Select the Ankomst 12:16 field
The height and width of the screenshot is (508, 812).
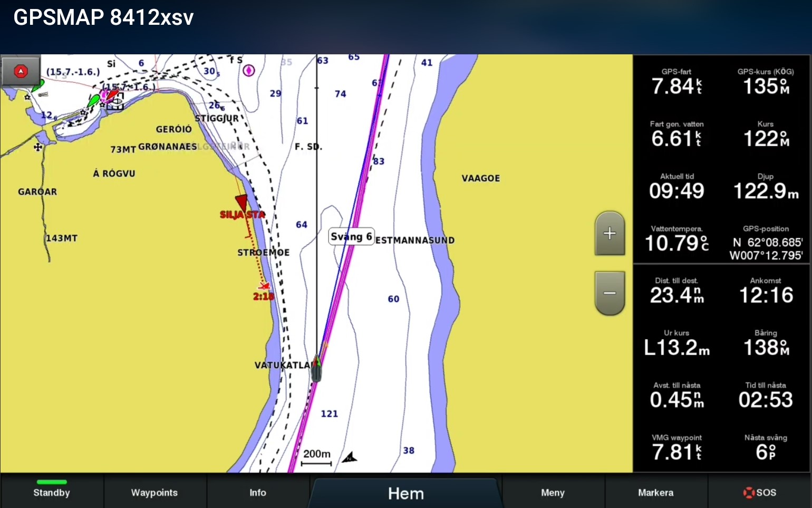[x=766, y=291]
